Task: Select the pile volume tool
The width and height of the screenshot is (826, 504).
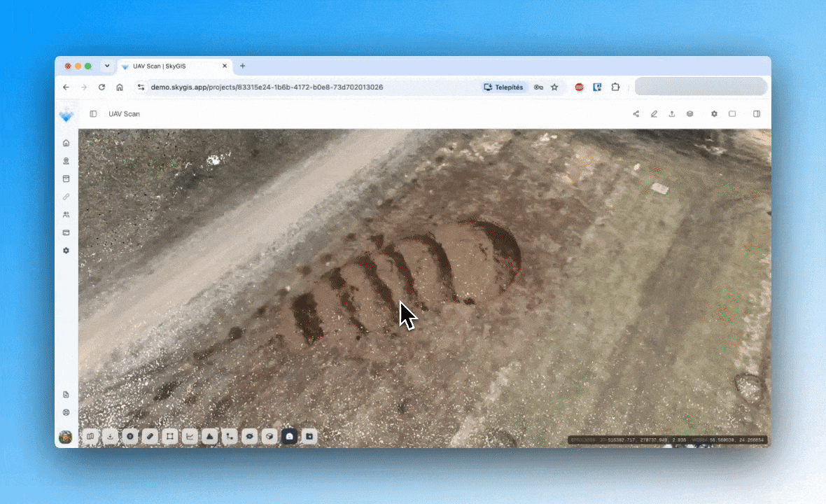Action: (210, 436)
